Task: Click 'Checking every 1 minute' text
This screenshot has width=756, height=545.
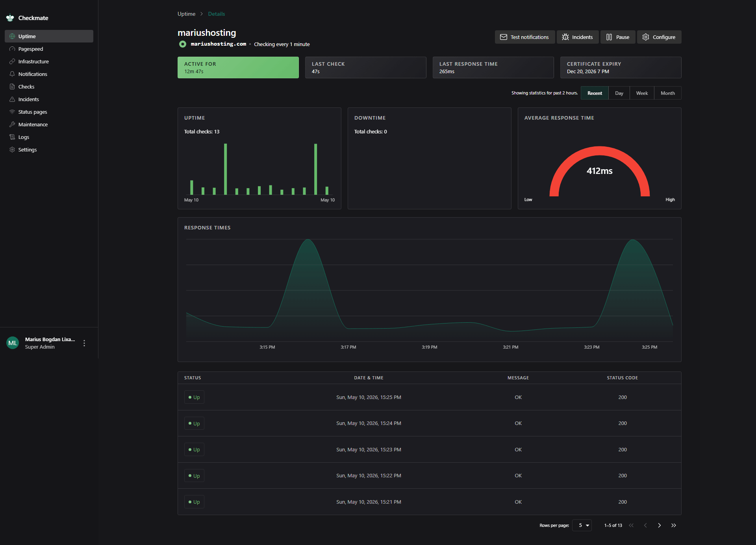Action: pyautogui.click(x=282, y=44)
